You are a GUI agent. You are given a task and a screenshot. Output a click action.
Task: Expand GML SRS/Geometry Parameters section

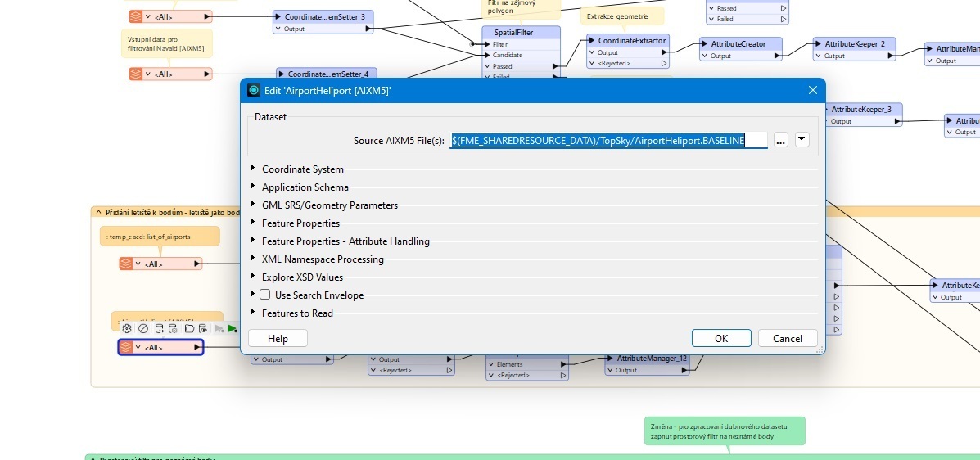click(x=252, y=205)
